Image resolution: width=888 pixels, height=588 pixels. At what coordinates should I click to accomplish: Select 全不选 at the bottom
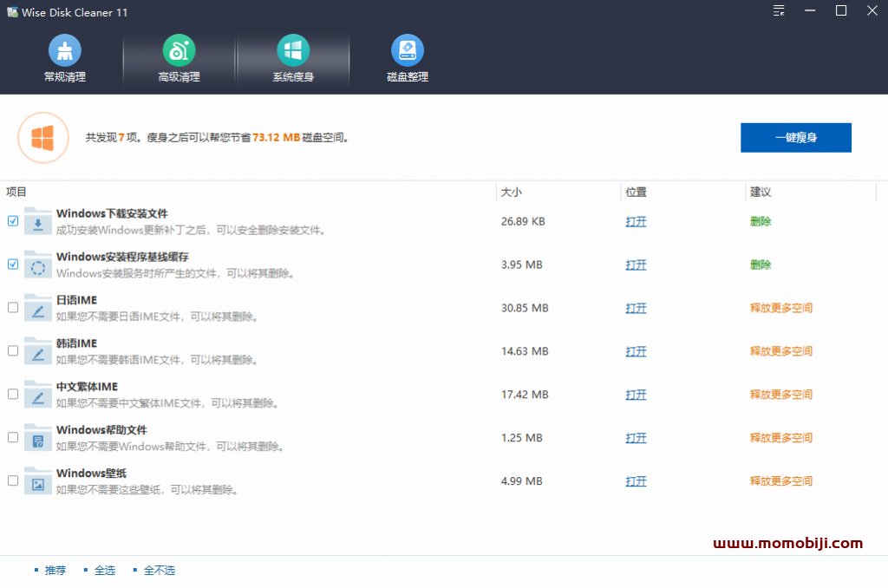159,570
